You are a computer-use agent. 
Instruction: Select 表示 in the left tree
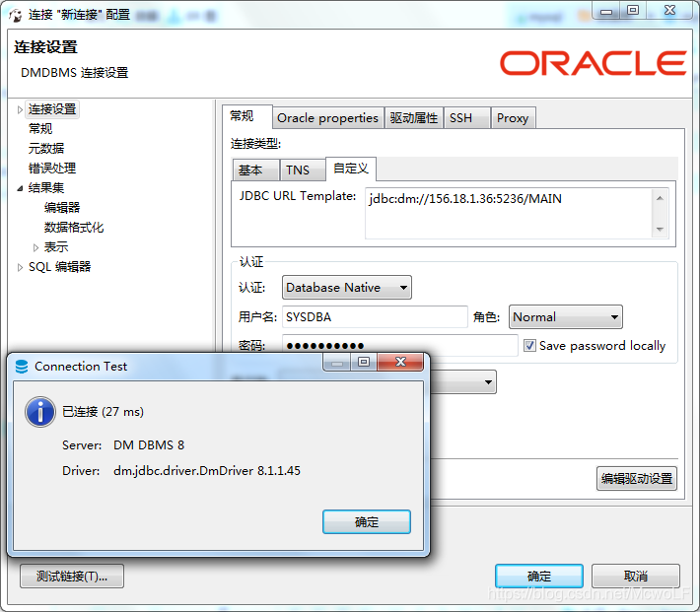point(56,246)
